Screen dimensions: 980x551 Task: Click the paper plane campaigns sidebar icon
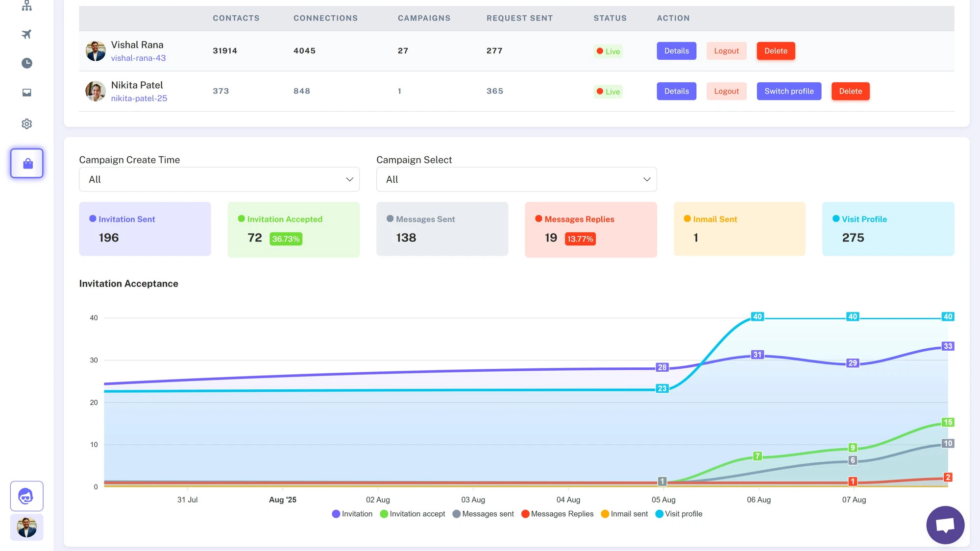pyautogui.click(x=26, y=34)
